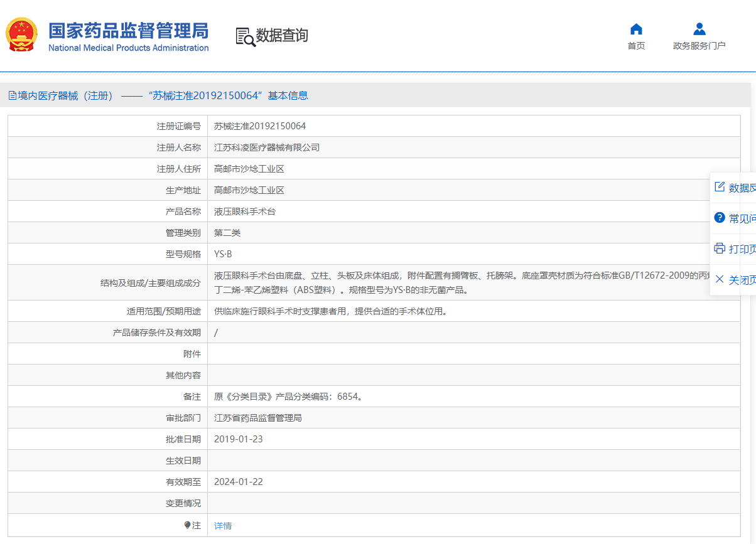Screen dimensions: 756x544
Task: Click the 首页 label
Action: coord(636,46)
